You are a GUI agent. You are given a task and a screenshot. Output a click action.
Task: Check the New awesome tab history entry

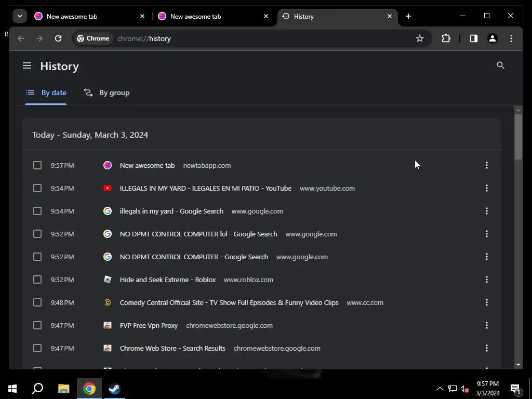[37, 165]
